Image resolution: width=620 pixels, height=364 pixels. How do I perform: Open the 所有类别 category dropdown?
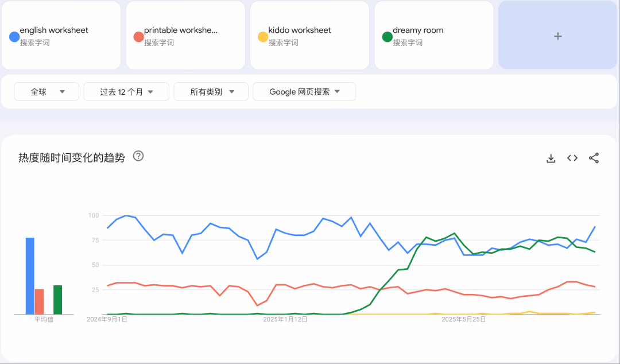point(211,92)
